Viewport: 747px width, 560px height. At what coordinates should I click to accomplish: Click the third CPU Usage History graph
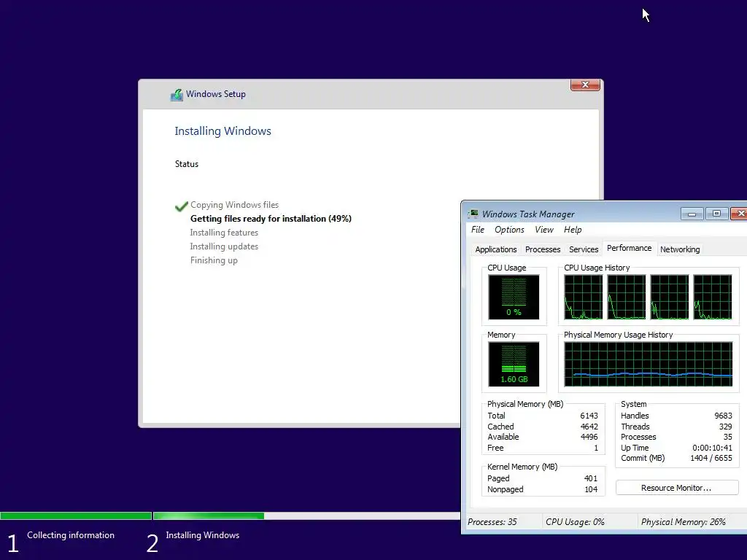670,297
